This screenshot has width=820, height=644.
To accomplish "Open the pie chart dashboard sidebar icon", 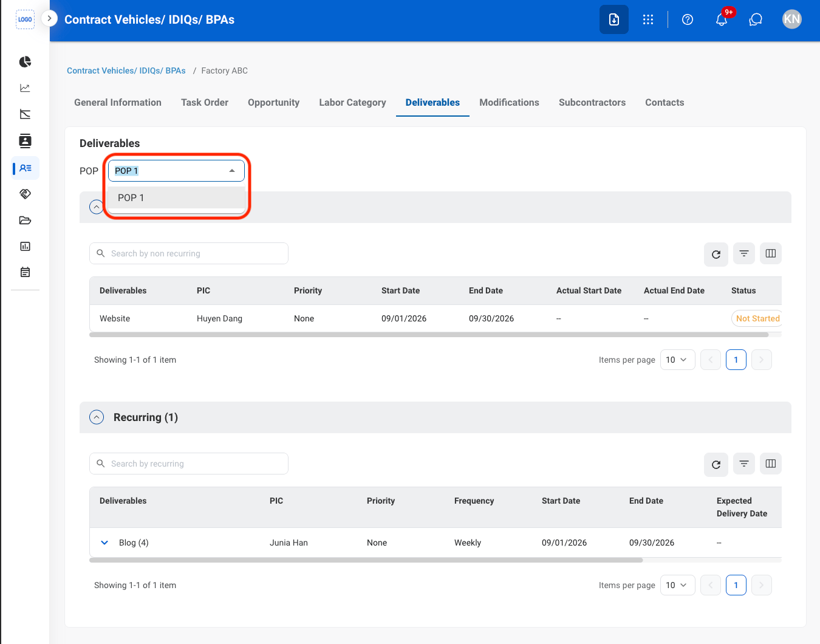I will [25, 62].
